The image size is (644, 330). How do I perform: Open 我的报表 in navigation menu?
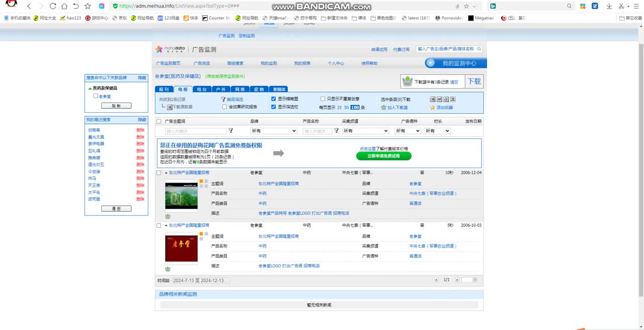point(302,63)
